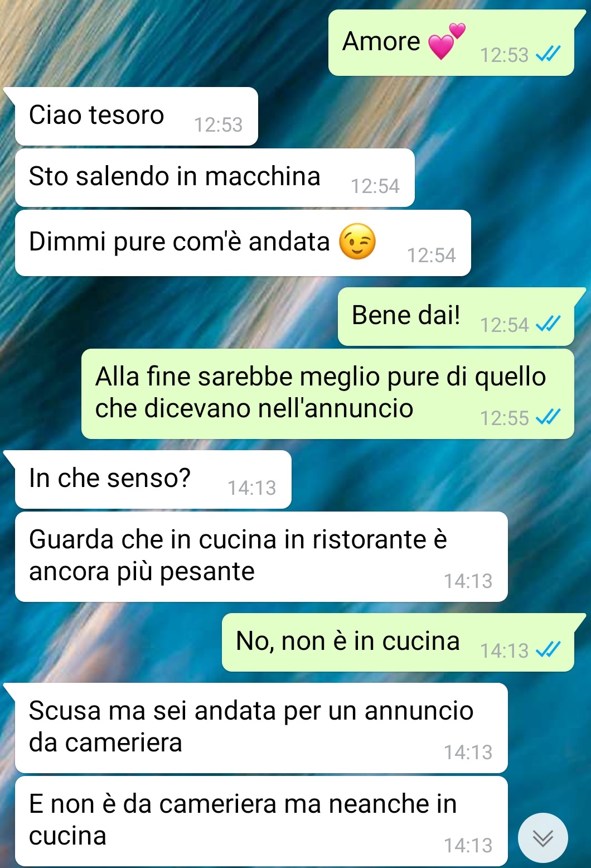Select the Bene dai! message bubble
The image size is (591, 868).
tap(456, 317)
